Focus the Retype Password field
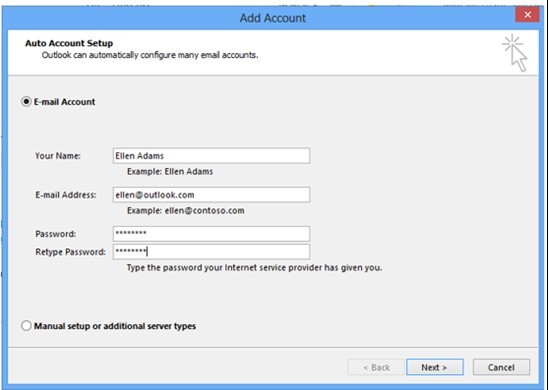The width and height of the screenshot is (549, 390). tap(211, 252)
